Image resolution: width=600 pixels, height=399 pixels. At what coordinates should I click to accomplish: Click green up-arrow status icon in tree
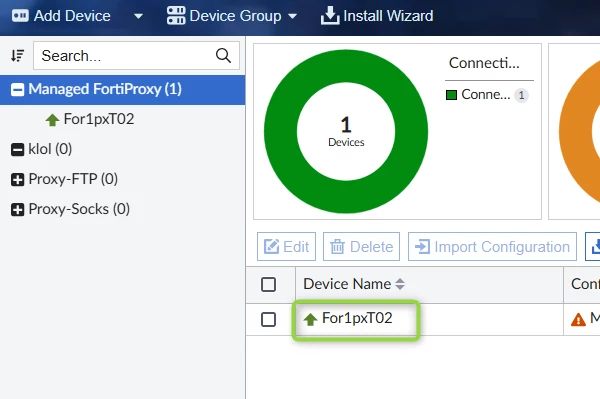point(52,120)
